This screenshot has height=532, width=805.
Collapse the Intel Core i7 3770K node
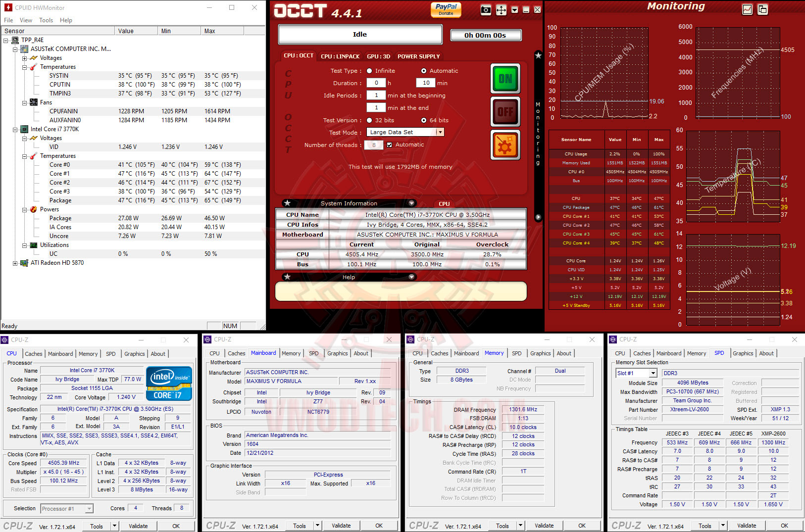pos(15,129)
